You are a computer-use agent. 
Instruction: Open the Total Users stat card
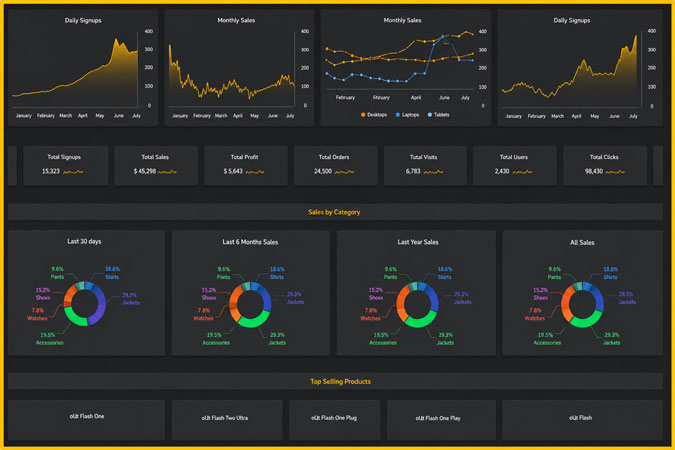pyautogui.click(x=514, y=166)
